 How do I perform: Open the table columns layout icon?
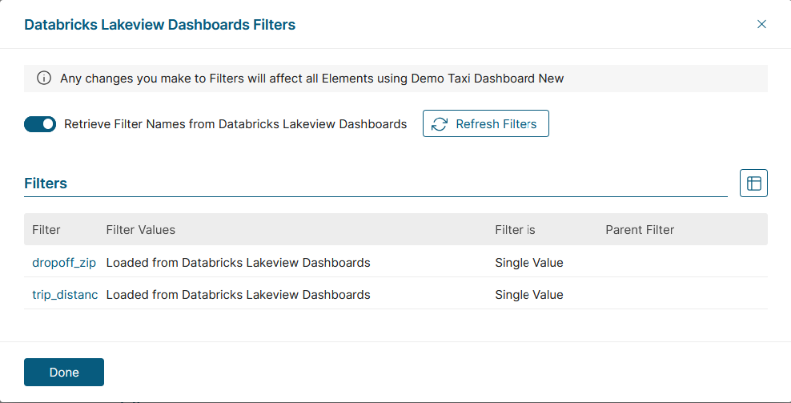pos(753,183)
